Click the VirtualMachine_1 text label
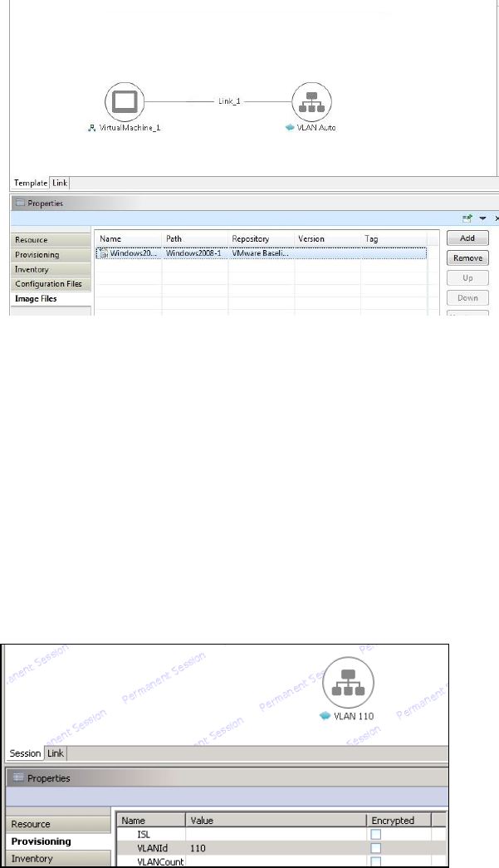Screen dimensions: 499x868 pos(130,128)
